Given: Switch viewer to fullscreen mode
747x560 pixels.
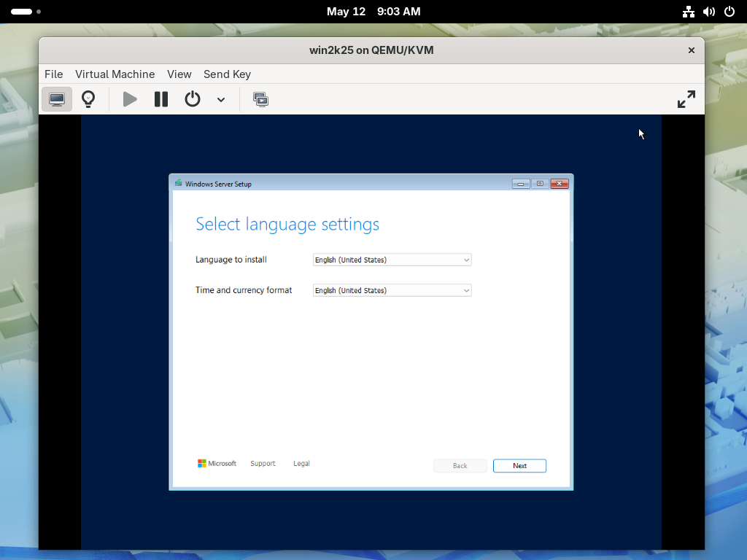Looking at the screenshot, I should point(686,99).
